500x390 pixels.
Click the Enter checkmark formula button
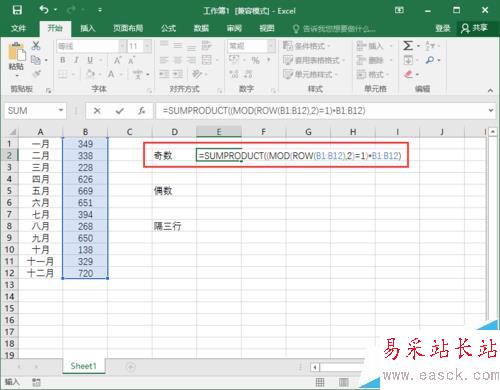tap(120, 110)
